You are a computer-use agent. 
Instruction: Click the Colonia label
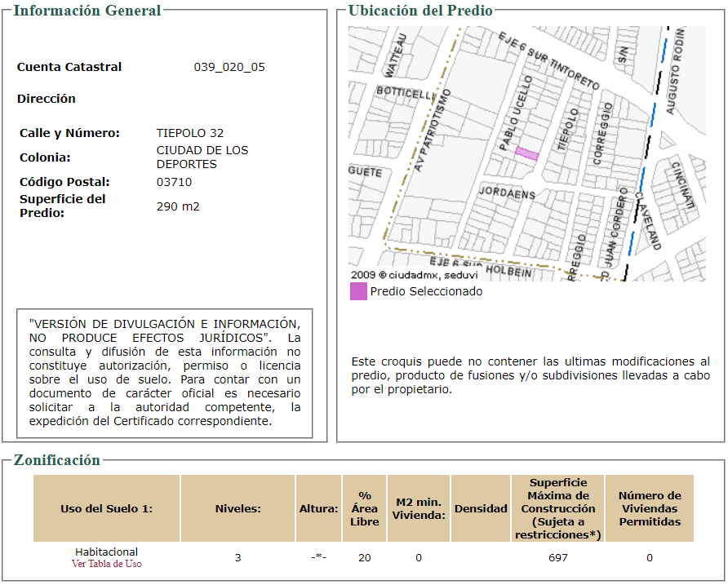point(45,157)
